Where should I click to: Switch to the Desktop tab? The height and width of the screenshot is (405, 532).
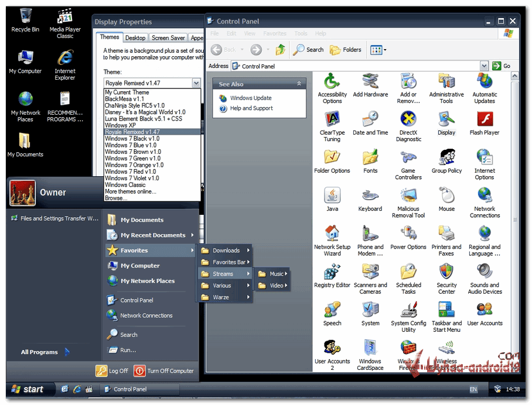[x=135, y=38]
